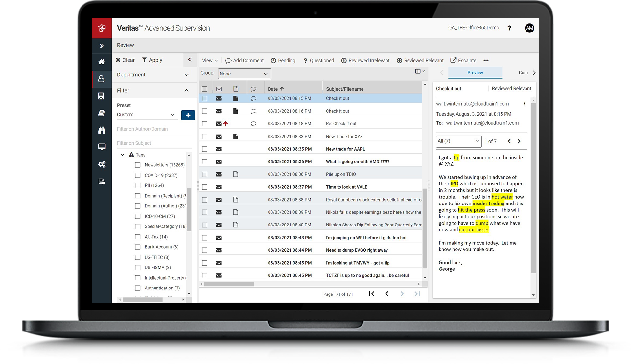Screen dimensions: 631x364
Task: Enable the COVID-19 (2337) tag checkbox
Action: point(138,175)
